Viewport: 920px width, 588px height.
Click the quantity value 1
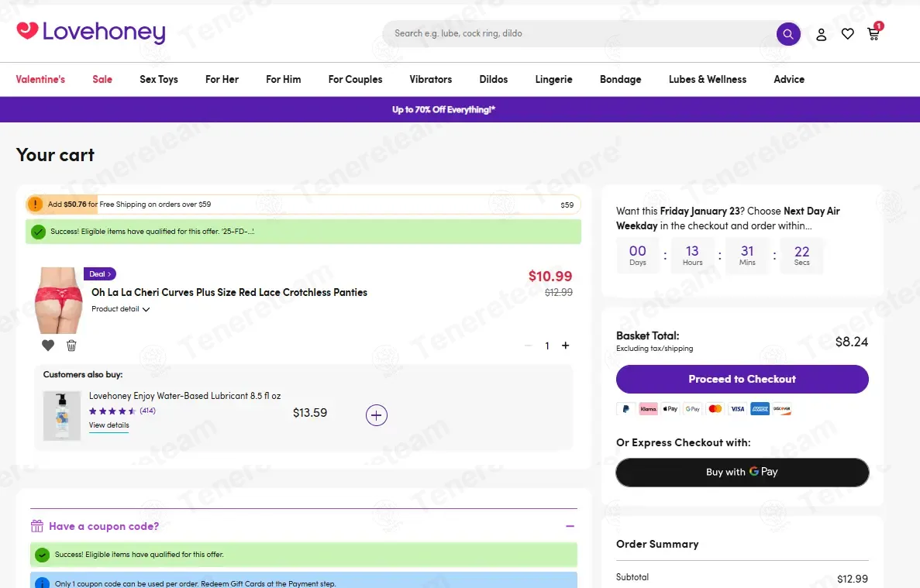[x=547, y=346]
